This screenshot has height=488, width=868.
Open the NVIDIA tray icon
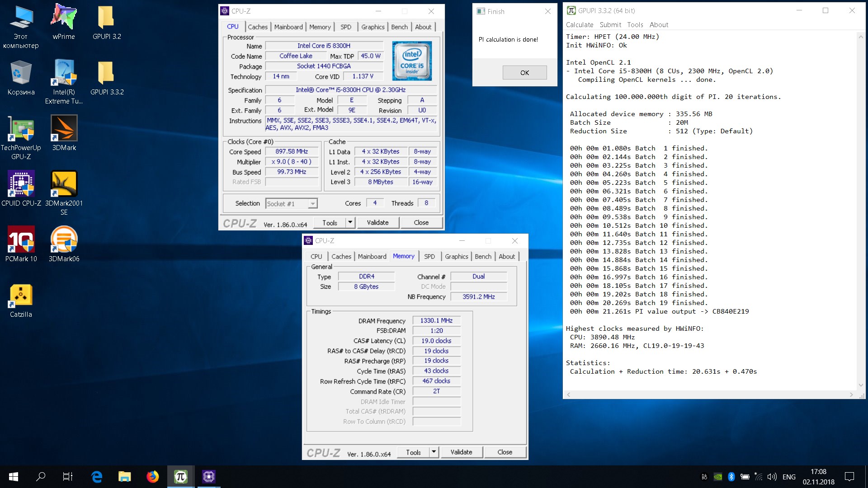pos(717,477)
